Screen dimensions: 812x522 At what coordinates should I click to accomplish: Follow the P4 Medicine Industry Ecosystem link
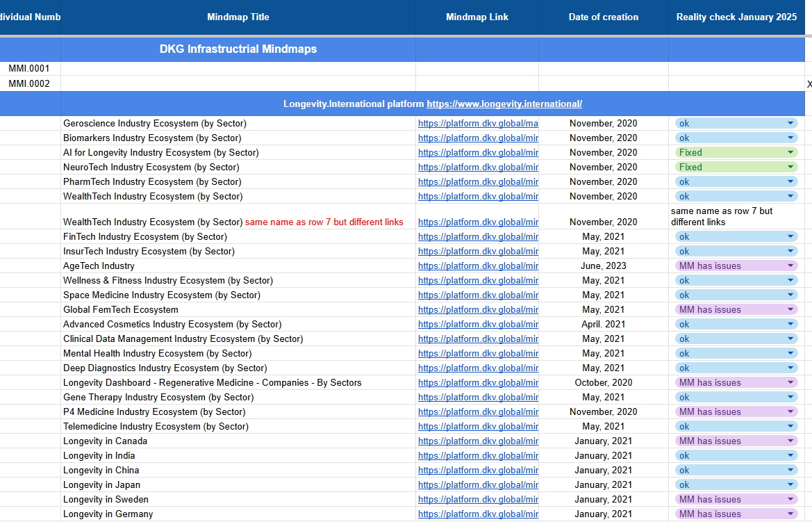pos(478,412)
